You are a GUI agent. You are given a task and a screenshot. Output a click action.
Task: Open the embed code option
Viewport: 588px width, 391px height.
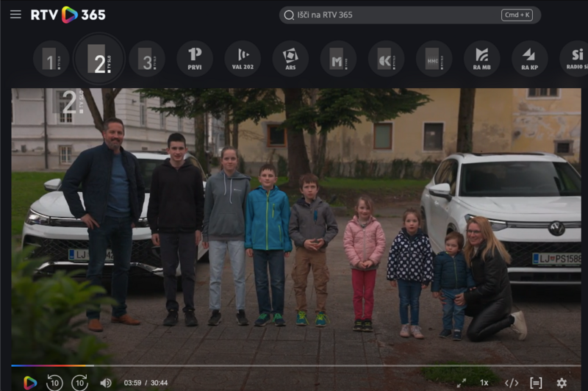coord(512,383)
